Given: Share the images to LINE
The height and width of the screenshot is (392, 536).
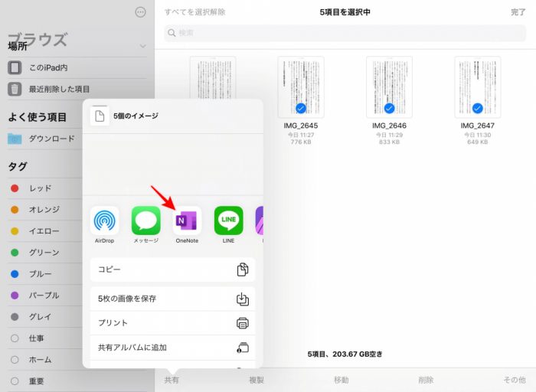Looking at the screenshot, I should point(228,220).
